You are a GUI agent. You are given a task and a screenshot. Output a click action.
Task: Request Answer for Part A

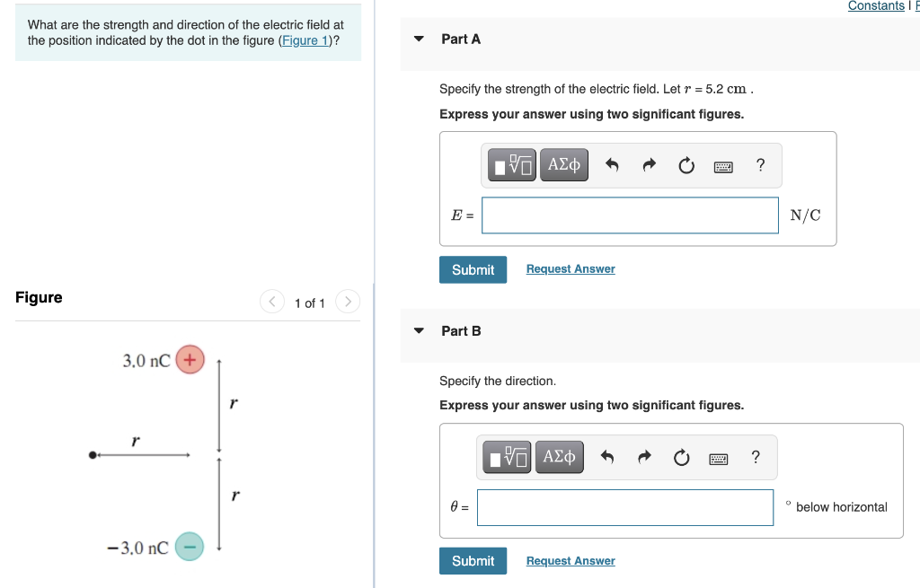(570, 268)
